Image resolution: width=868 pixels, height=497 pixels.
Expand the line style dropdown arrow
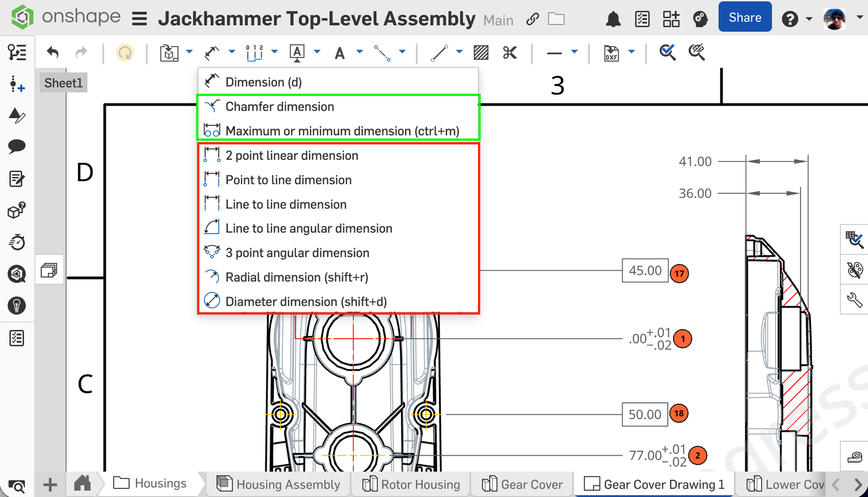pos(575,52)
